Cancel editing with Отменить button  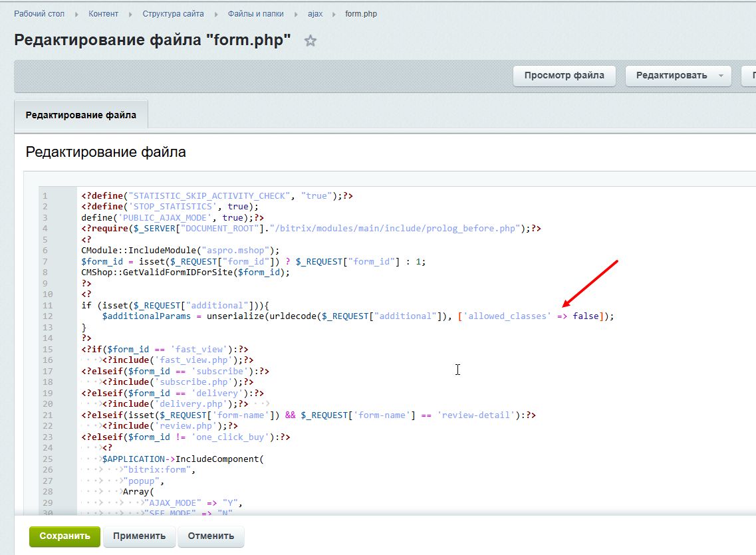click(x=210, y=536)
